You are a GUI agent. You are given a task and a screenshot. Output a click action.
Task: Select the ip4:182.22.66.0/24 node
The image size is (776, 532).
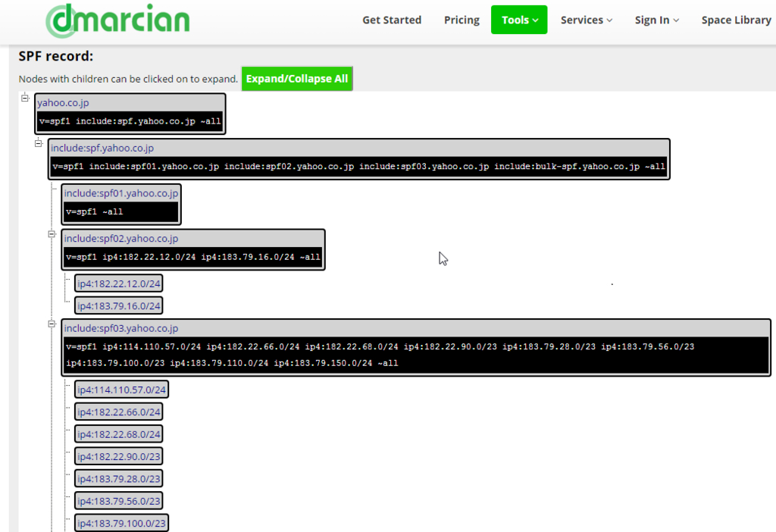pyautogui.click(x=119, y=412)
